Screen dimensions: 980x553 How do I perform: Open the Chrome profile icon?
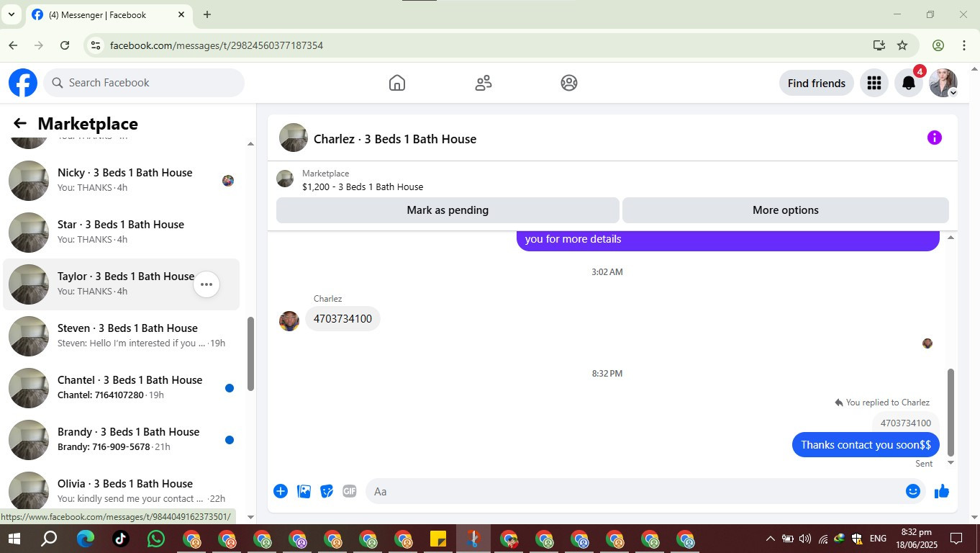point(938,45)
